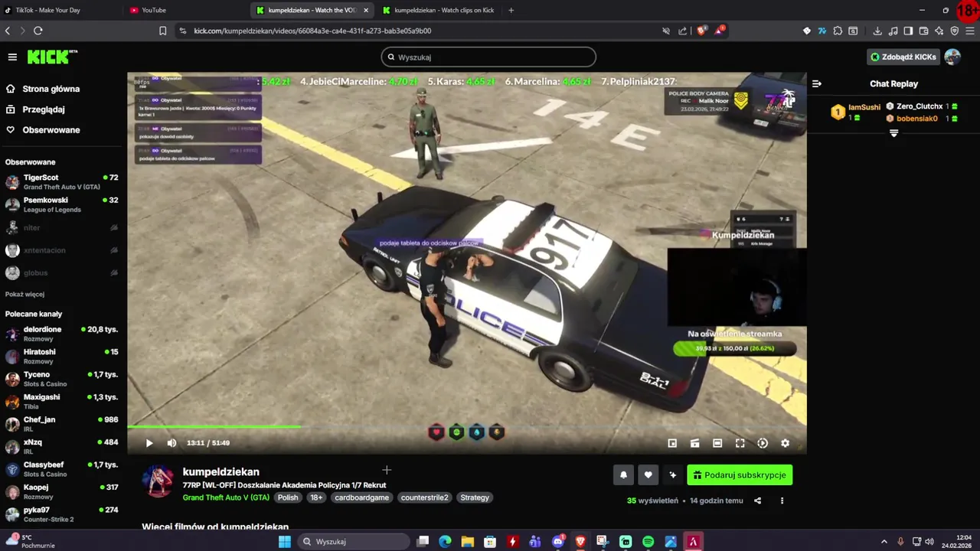
Task: Expand Pokaż więcej followed channels
Action: coord(24,294)
